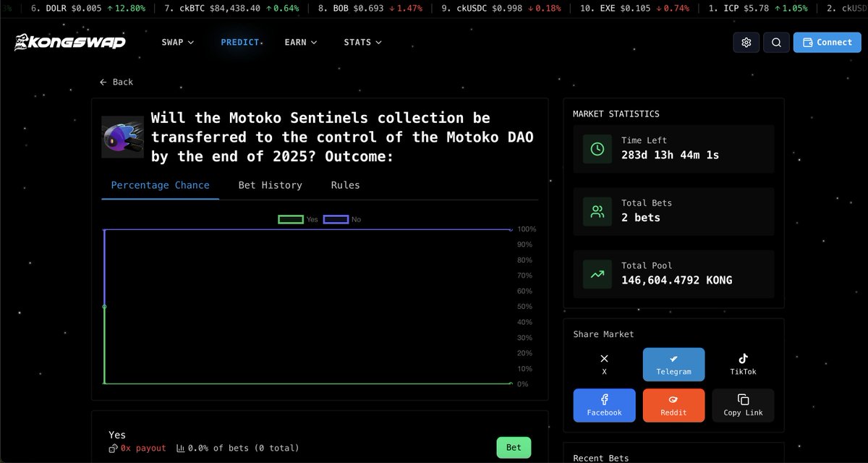Open the search magnifier icon
The width and height of the screenshot is (868, 463).
[x=776, y=42]
